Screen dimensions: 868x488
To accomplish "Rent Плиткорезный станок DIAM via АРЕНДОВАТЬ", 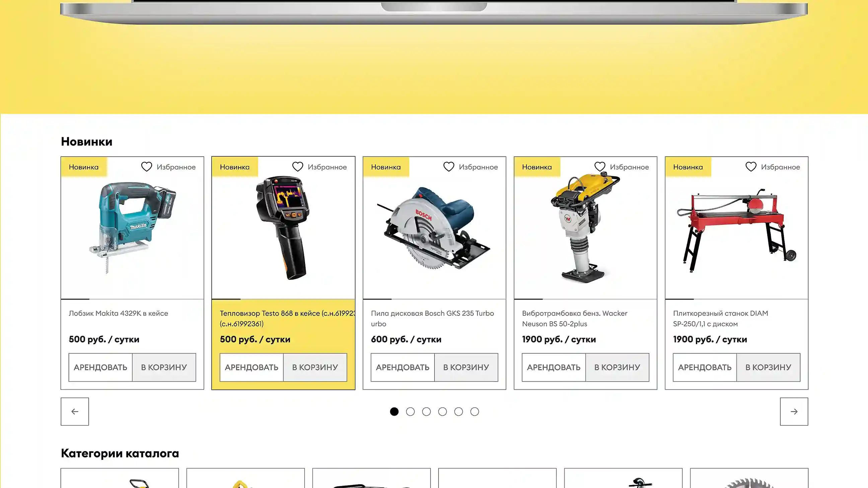I will click(x=705, y=368).
